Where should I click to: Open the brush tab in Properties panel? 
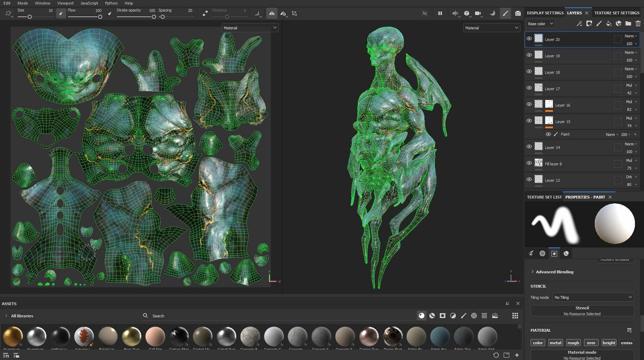(x=531, y=253)
